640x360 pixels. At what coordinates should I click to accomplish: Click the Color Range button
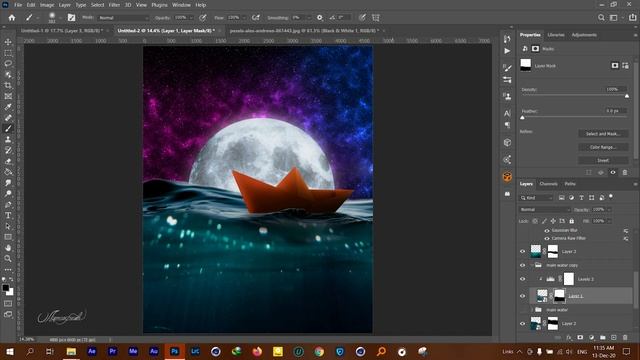click(603, 147)
